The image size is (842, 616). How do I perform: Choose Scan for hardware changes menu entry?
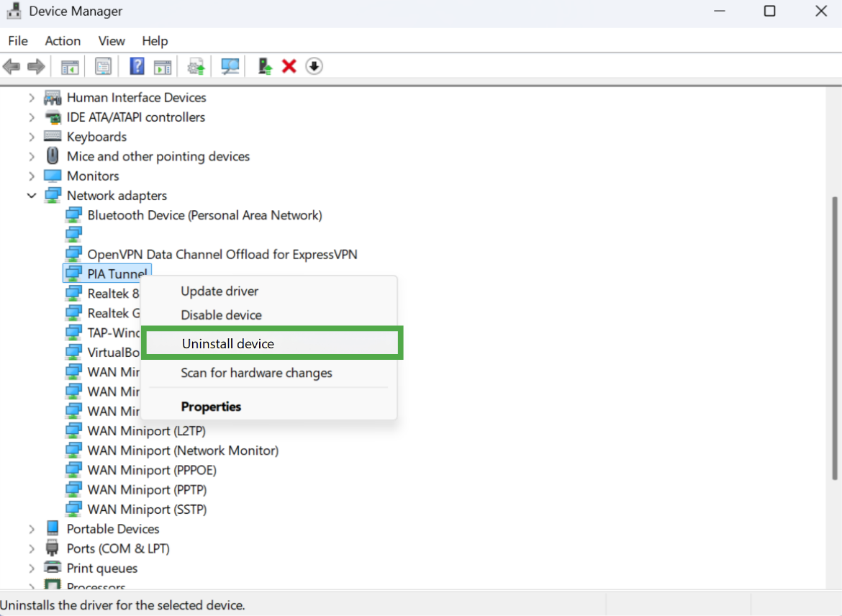(268, 373)
